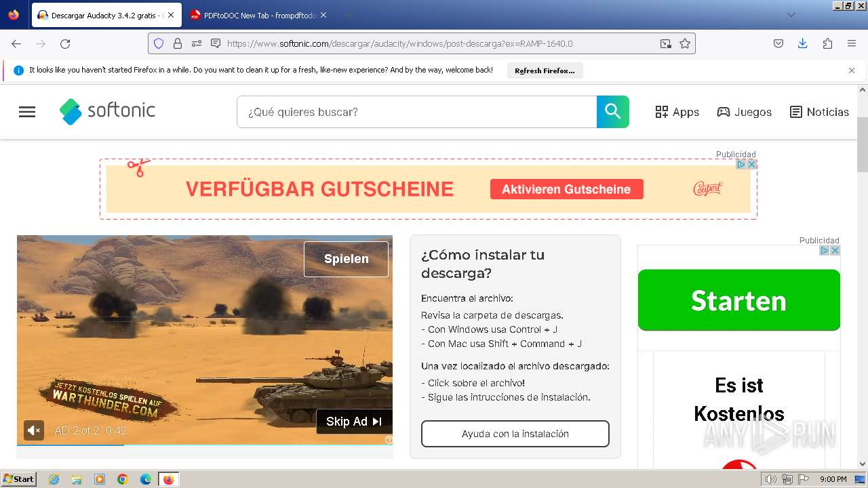Close the top banner advertisement
This screenshot has width=868, height=488.
pyautogui.click(x=751, y=164)
